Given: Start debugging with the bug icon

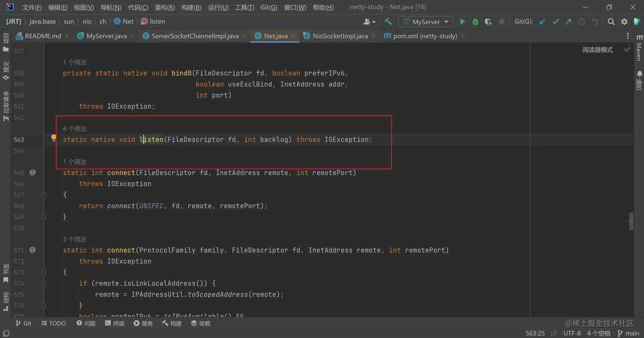Looking at the screenshot, I should pyautogui.click(x=475, y=22).
